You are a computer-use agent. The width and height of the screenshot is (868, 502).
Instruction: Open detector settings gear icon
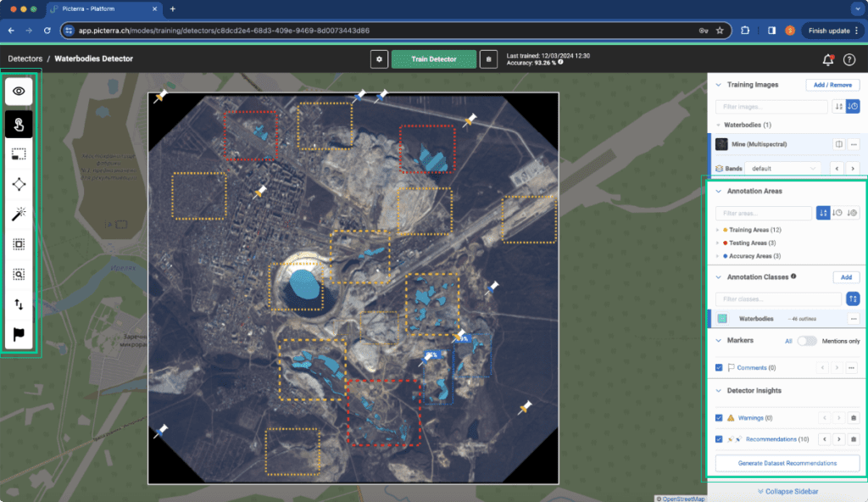[379, 59]
